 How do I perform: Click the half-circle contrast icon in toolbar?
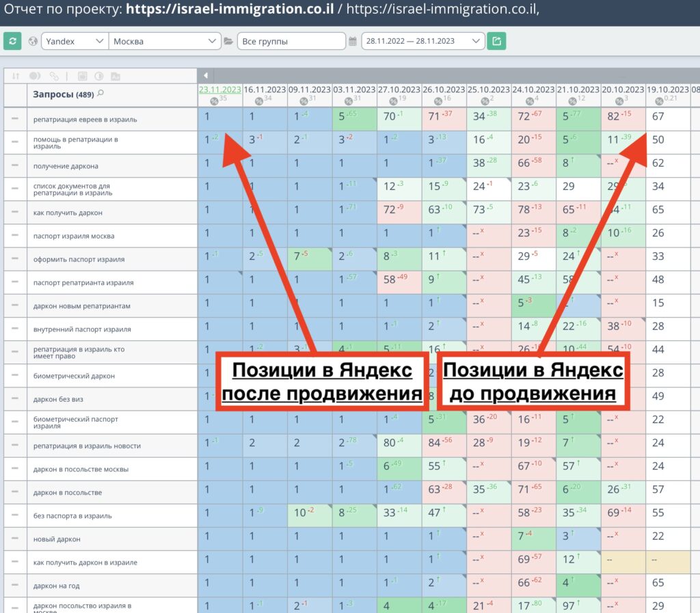pos(99,77)
